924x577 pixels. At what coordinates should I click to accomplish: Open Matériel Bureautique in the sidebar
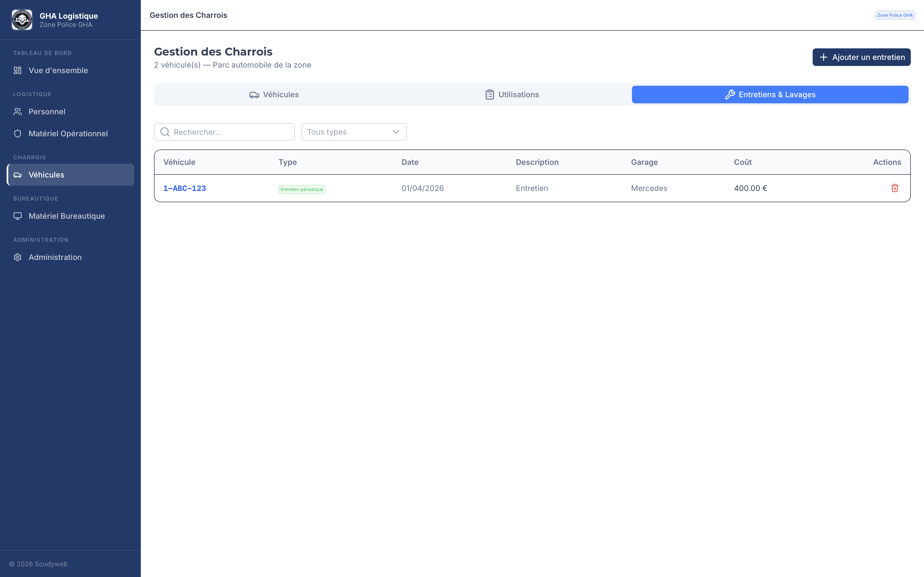pos(67,217)
